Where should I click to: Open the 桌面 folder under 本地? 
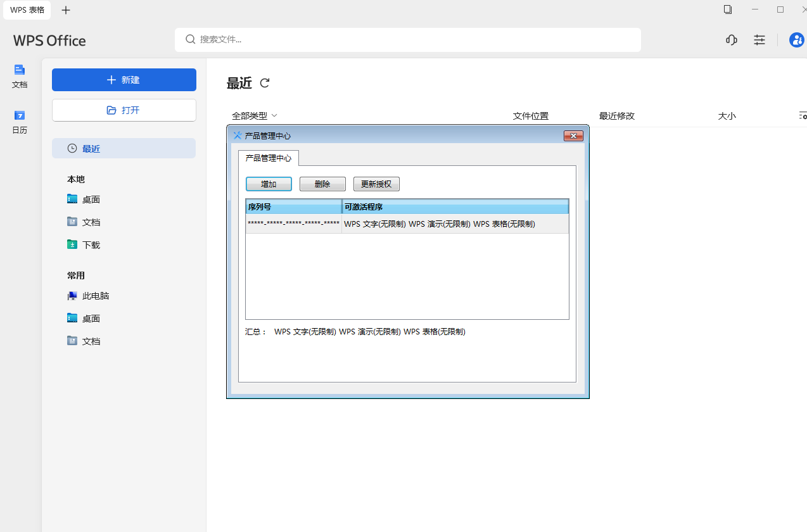pos(89,199)
